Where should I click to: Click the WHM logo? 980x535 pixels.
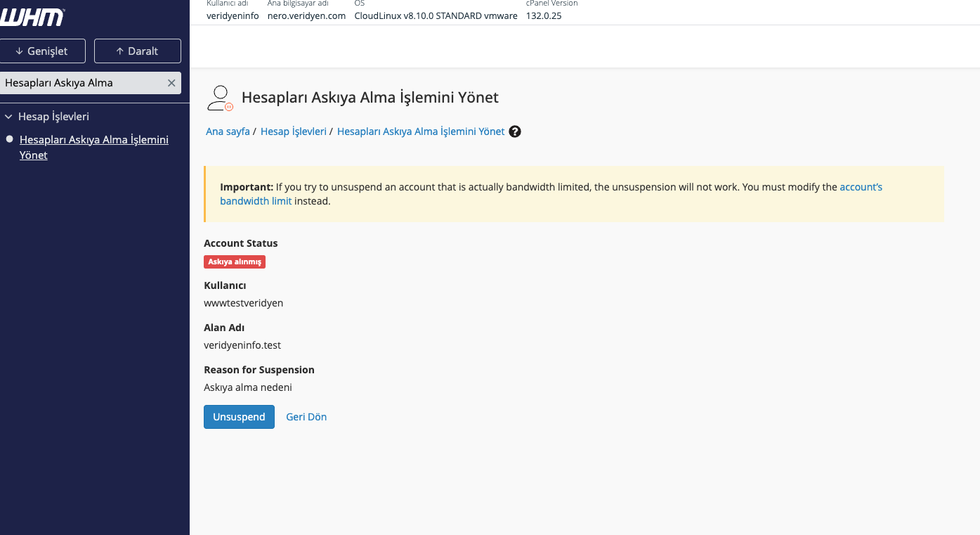coord(32,17)
